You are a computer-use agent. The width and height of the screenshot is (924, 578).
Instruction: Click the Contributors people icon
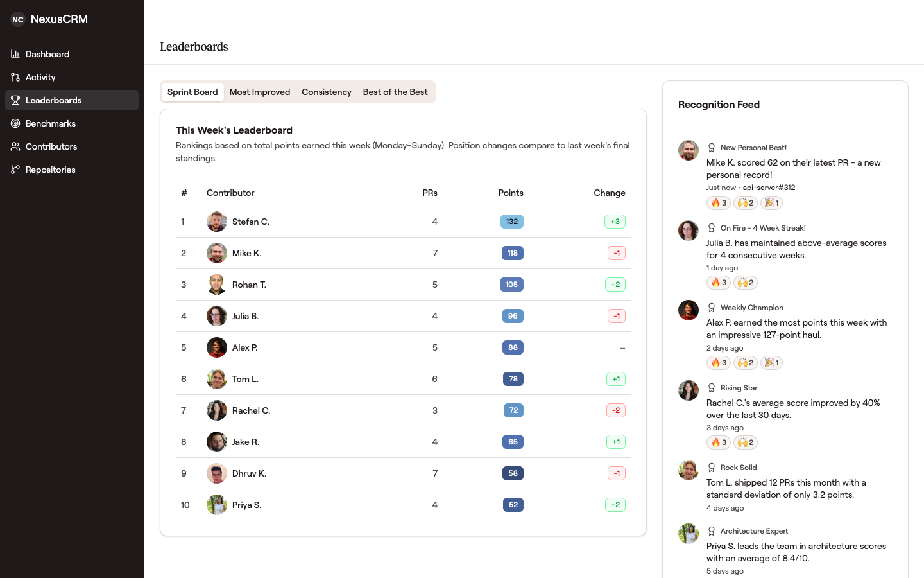(15, 146)
